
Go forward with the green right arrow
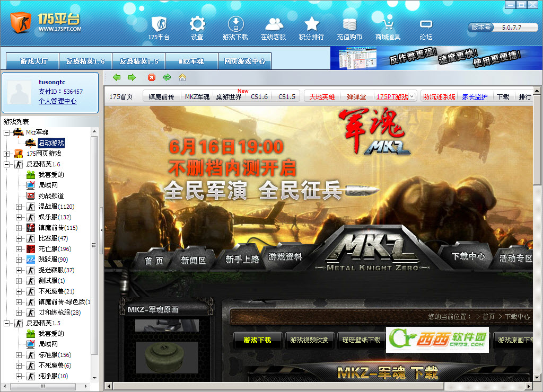click(132, 77)
